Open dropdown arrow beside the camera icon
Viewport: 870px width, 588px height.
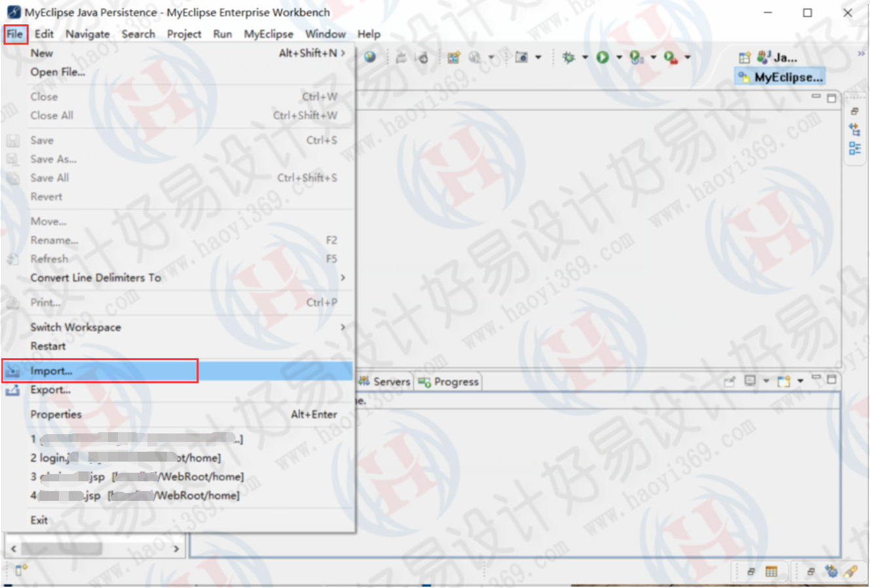pos(539,58)
